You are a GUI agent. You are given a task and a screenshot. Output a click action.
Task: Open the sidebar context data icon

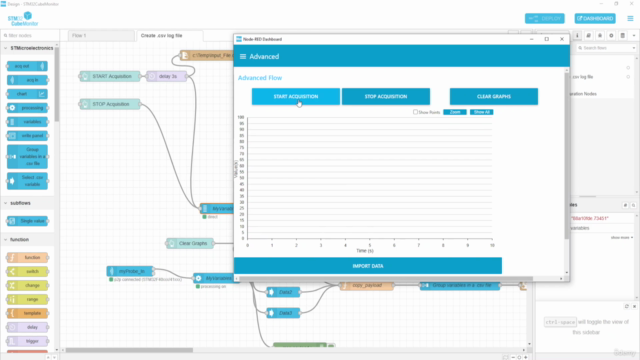[622, 36]
